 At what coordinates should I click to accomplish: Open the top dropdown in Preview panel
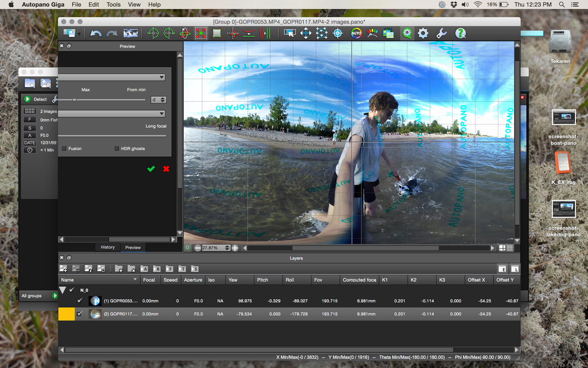pyautogui.click(x=112, y=77)
